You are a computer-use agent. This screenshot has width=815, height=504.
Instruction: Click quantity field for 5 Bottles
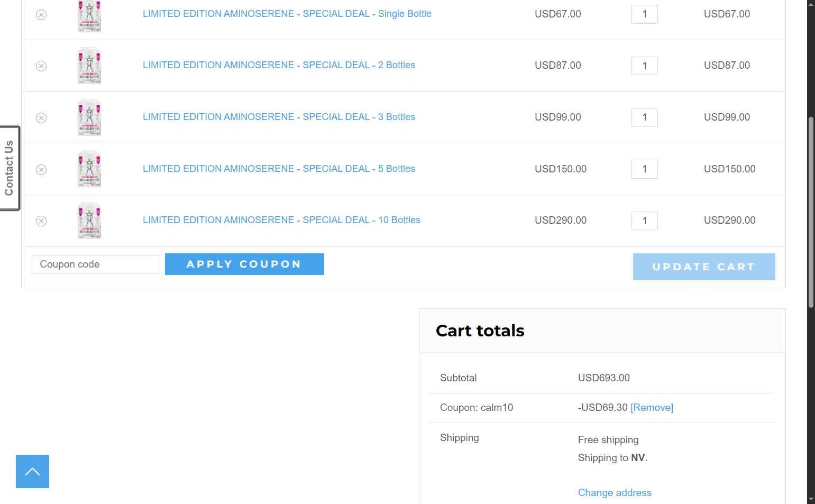[x=645, y=169]
